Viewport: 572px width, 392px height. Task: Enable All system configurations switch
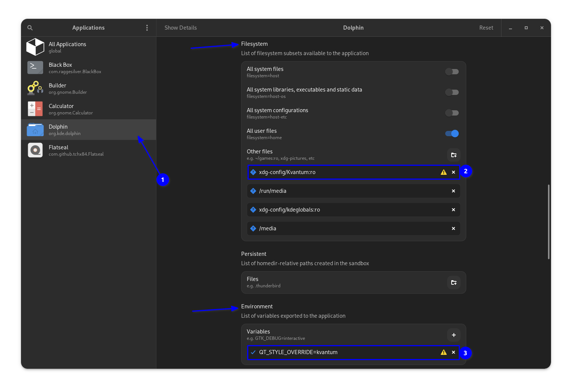pyautogui.click(x=452, y=113)
